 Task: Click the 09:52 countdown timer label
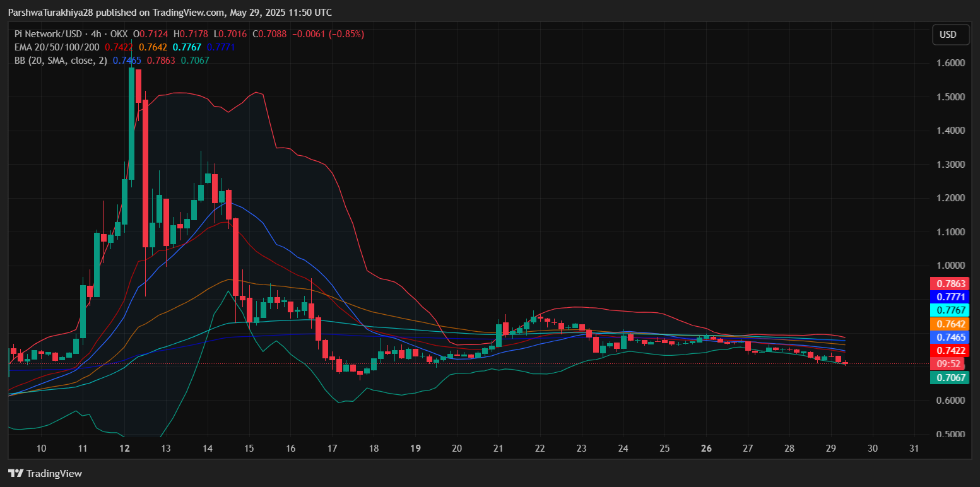(948, 364)
